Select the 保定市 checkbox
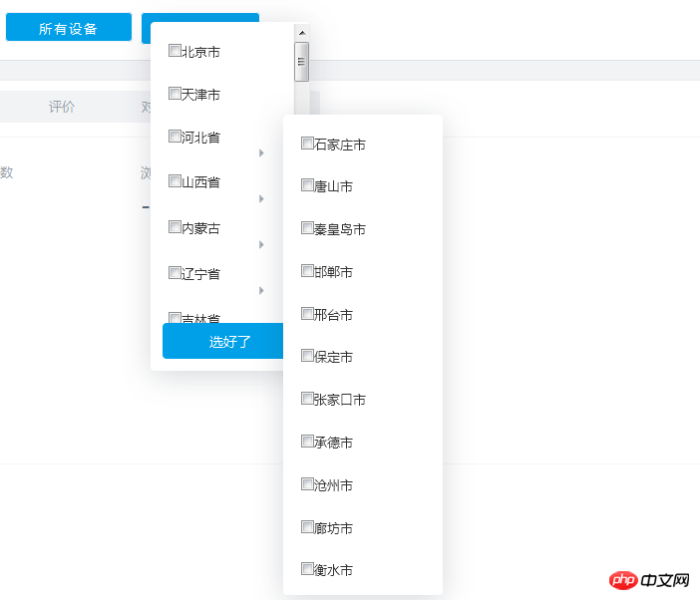The height and width of the screenshot is (600, 700). pos(307,356)
